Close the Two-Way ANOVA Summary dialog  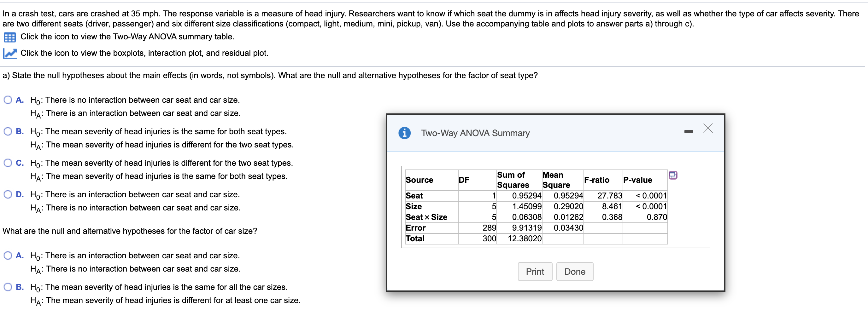pyautogui.click(x=708, y=128)
